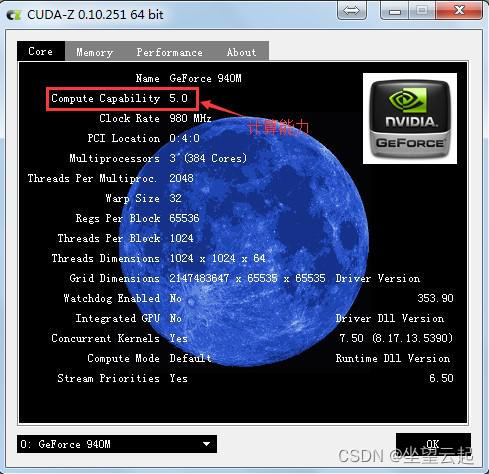The image size is (489, 474).
Task: Click Threads Dimensions value 1024 x 1024 x 64
Action: tap(217, 258)
